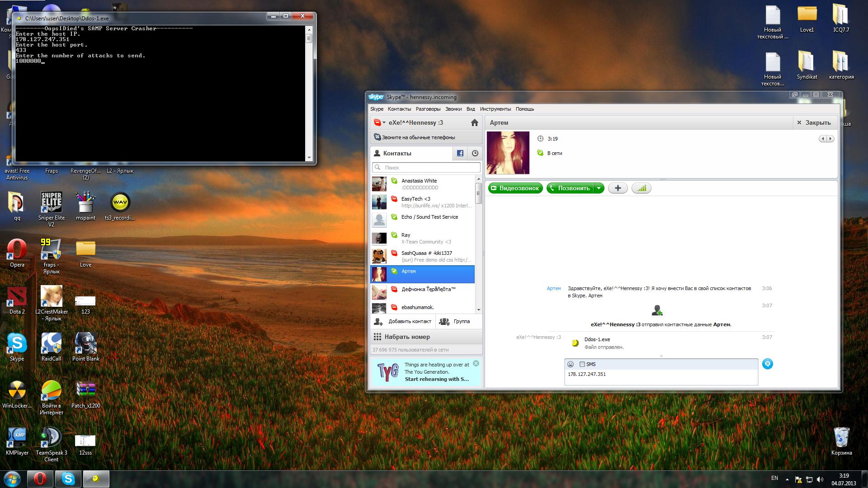This screenshot has height=488, width=868.
Task: Click the call quality signal bars icon
Action: pos(641,188)
